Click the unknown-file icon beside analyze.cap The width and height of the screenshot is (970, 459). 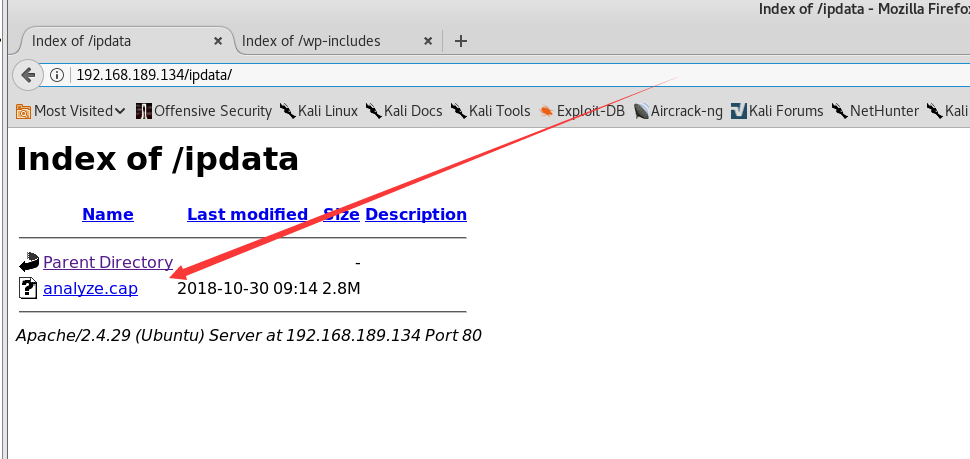tap(28, 288)
